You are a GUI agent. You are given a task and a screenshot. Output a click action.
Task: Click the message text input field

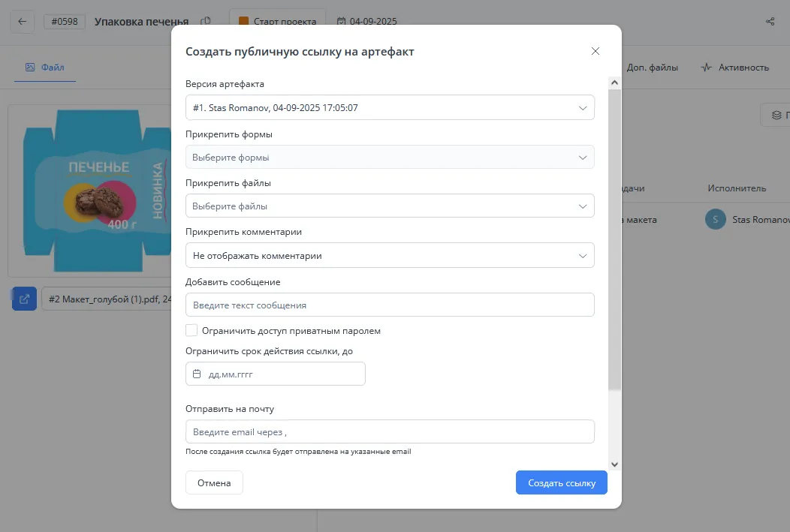click(x=390, y=305)
